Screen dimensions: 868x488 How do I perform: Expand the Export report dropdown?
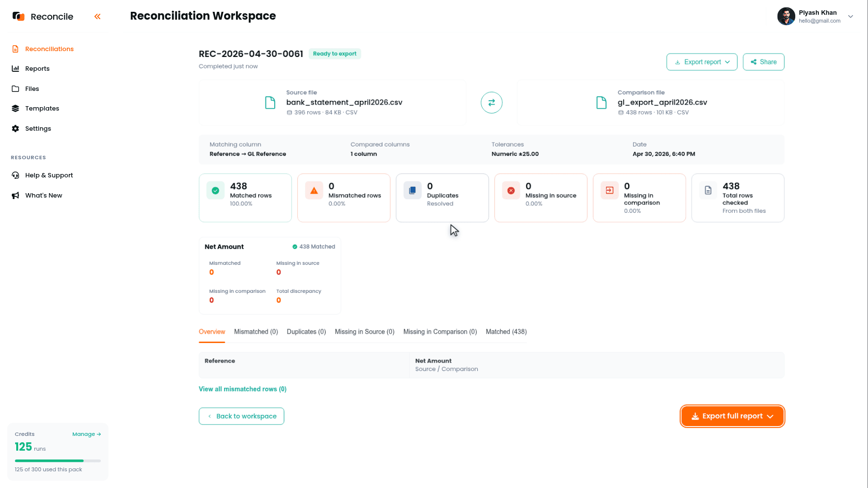(702, 62)
